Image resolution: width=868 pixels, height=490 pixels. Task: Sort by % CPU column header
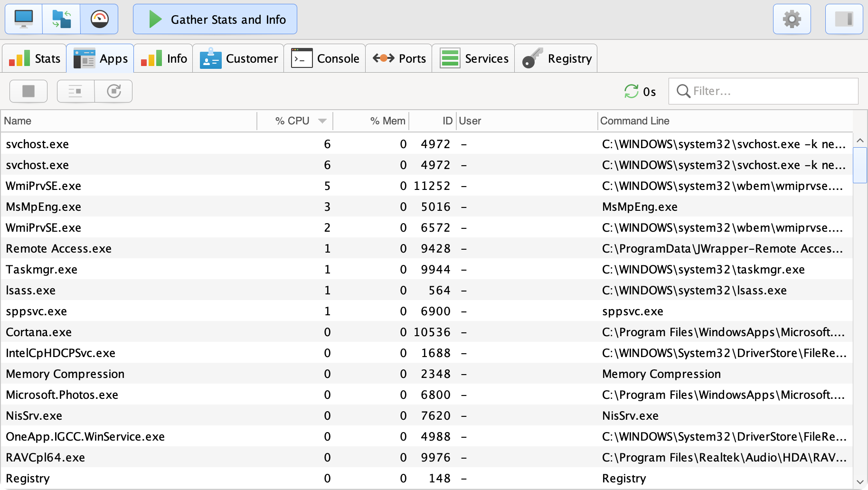pos(295,121)
